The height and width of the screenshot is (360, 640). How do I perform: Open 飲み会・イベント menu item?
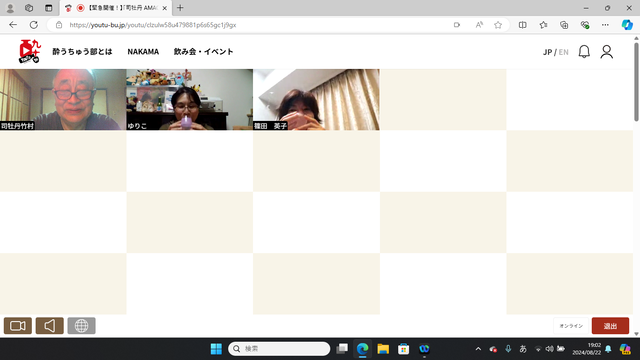[203, 52]
